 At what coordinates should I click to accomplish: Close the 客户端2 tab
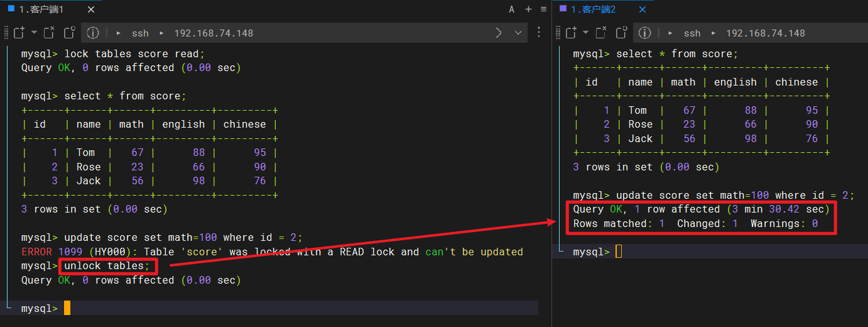coord(643,9)
